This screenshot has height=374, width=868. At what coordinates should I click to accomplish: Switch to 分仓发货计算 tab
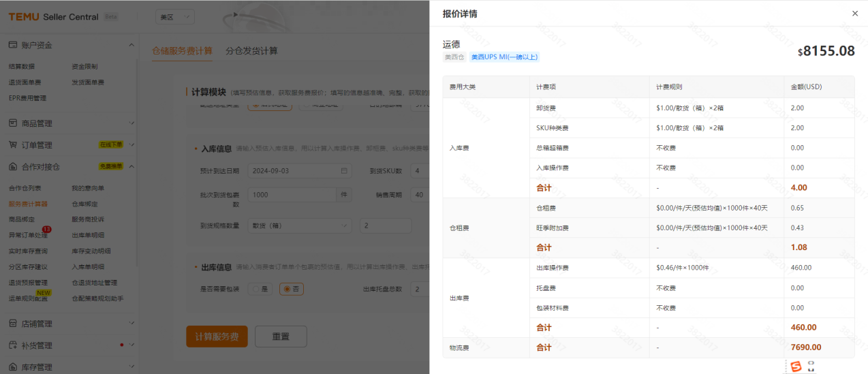tap(251, 51)
